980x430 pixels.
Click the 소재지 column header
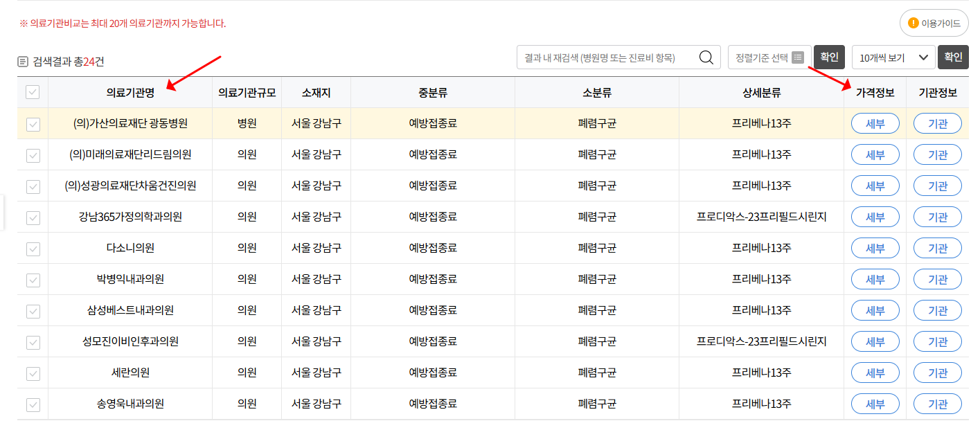tap(316, 92)
